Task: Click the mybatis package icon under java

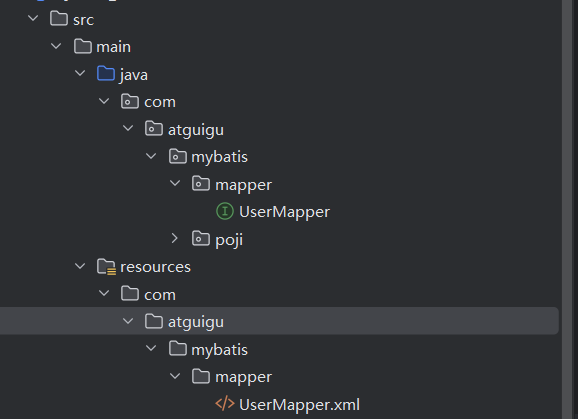Action: coord(178,156)
